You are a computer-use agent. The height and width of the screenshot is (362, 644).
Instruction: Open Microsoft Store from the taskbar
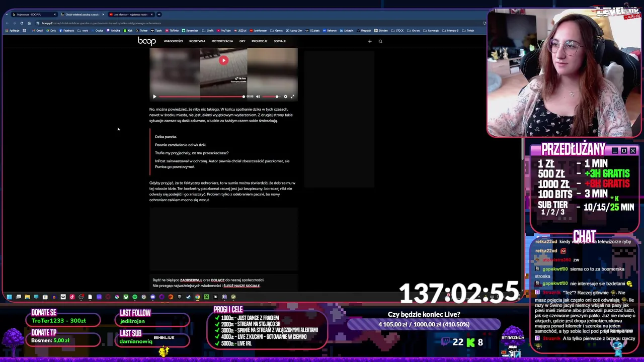pyautogui.click(x=45, y=297)
